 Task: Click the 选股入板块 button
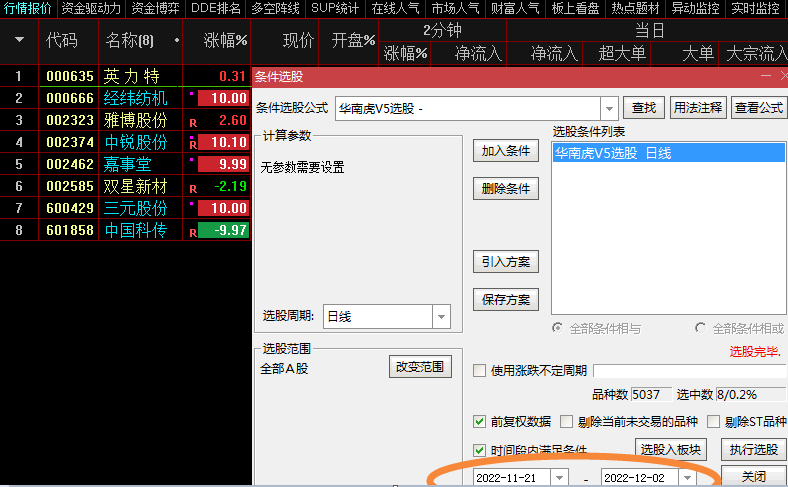tap(671, 449)
